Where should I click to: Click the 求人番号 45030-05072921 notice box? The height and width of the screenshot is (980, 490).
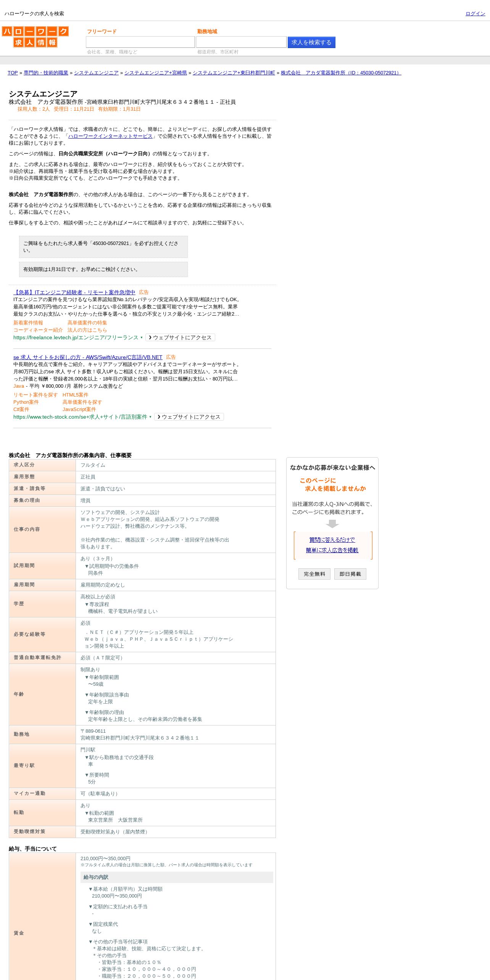[x=103, y=247]
